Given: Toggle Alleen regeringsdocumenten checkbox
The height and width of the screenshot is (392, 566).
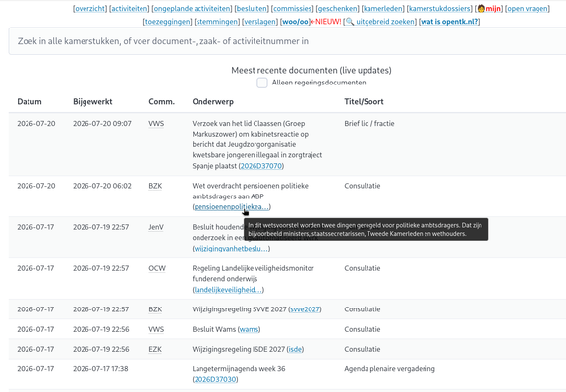Looking at the screenshot, I should click(x=262, y=83).
